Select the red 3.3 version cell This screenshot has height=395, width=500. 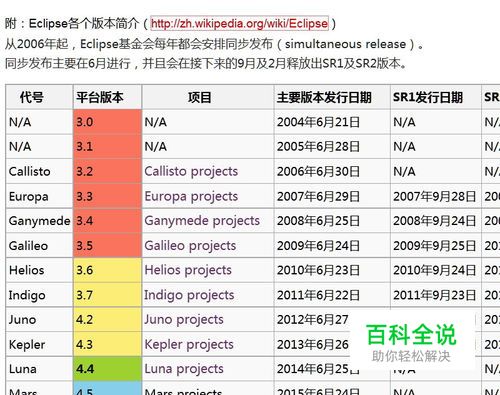point(107,196)
